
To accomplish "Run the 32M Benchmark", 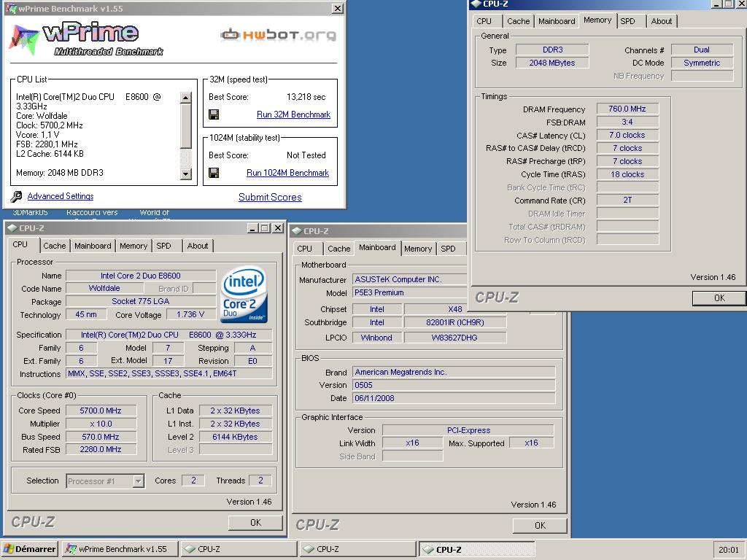I will [x=293, y=114].
